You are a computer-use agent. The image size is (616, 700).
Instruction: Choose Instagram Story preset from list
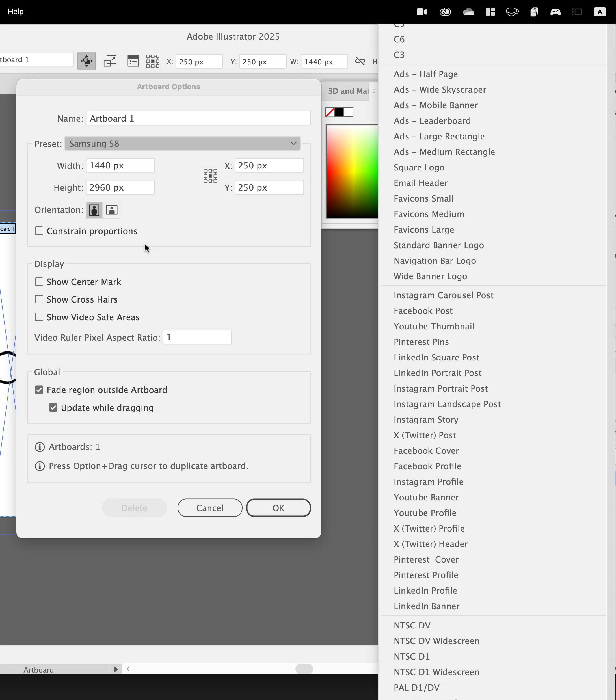[x=426, y=420]
